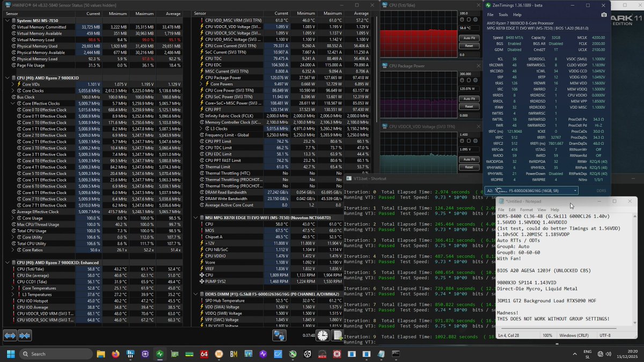644x362 pixels.
Task: Collapse CPU [#0]: AMD Ryzen 7 9800X3D group
Action: (x=7, y=78)
